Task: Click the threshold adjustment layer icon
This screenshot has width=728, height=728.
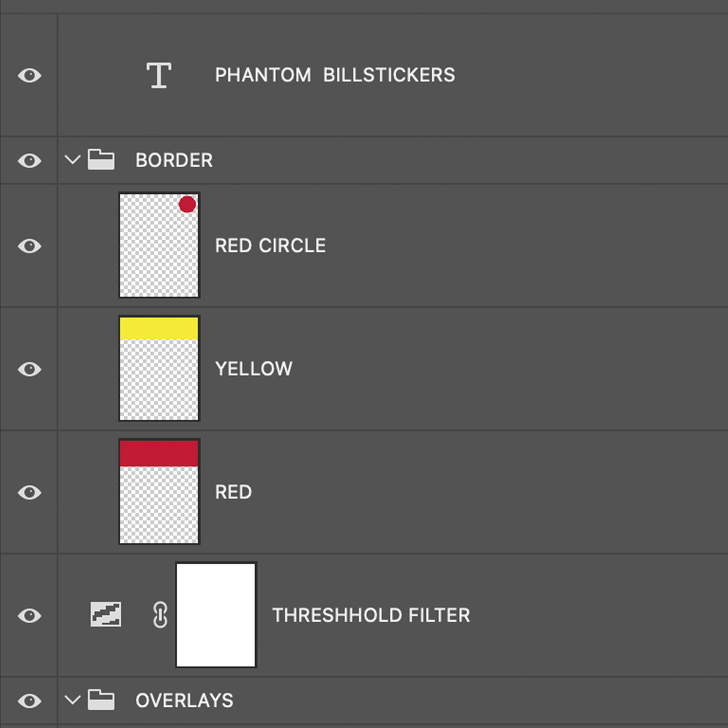Action: click(x=106, y=614)
